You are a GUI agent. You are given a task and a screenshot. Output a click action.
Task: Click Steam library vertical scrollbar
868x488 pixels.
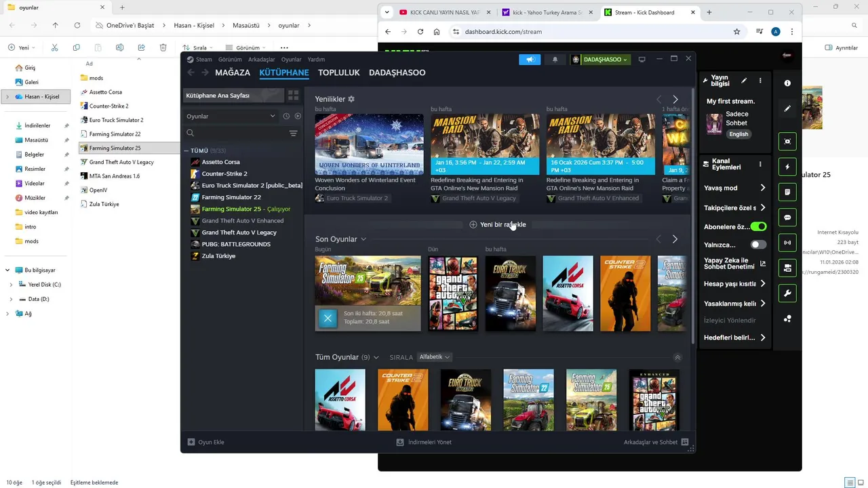pyautogui.click(x=692, y=217)
